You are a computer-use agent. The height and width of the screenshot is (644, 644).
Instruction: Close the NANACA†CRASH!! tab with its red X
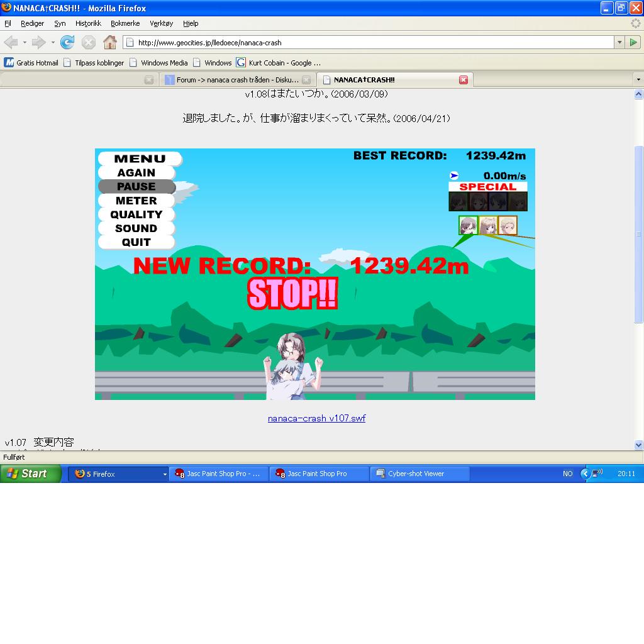(464, 80)
